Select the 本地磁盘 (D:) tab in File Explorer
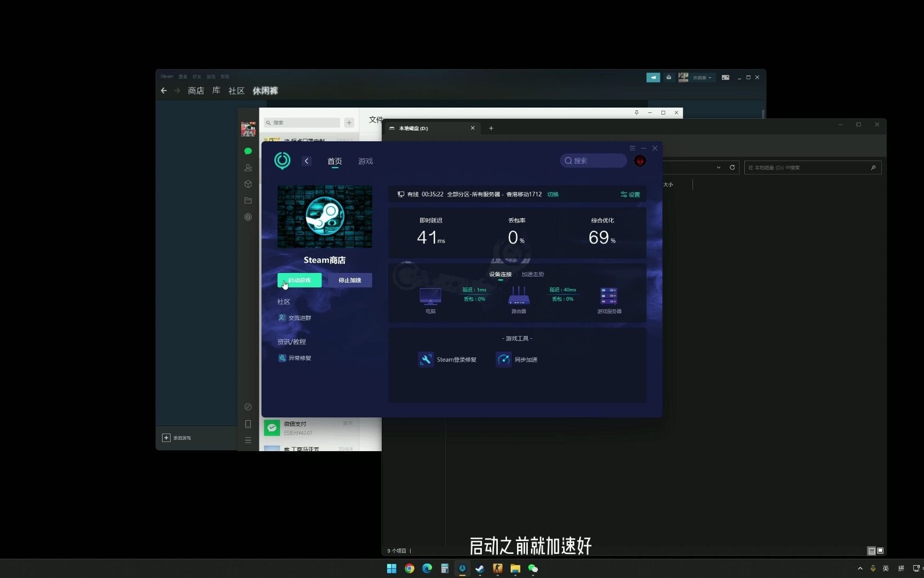 coord(431,128)
